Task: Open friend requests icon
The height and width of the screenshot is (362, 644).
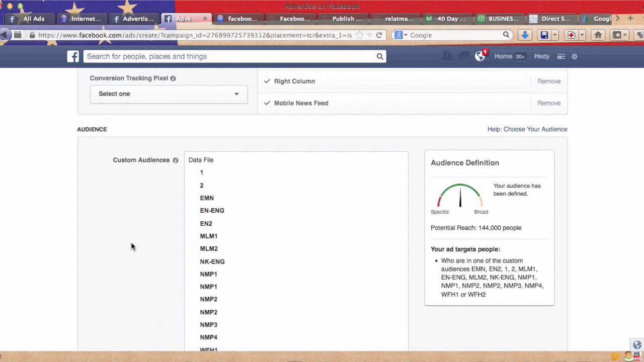Action: click(446, 56)
